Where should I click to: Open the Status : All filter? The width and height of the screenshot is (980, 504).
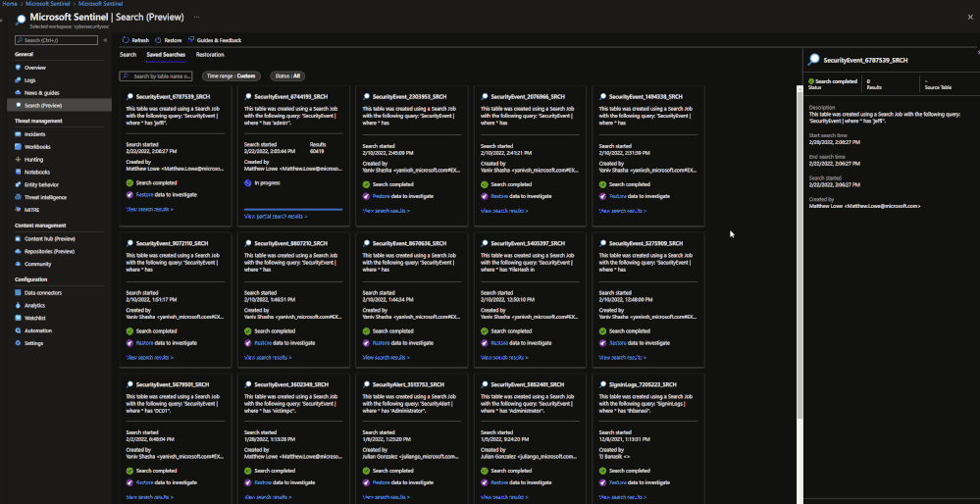point(288,76)
